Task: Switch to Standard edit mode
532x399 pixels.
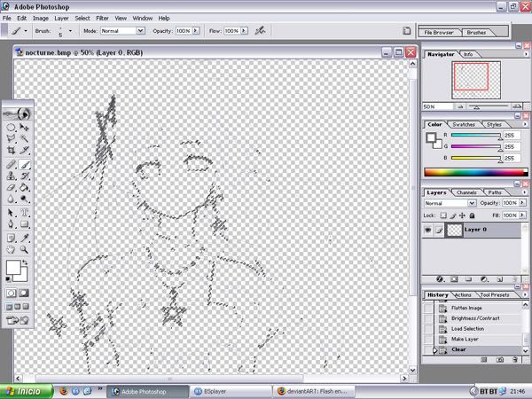Action: (12, 293)
